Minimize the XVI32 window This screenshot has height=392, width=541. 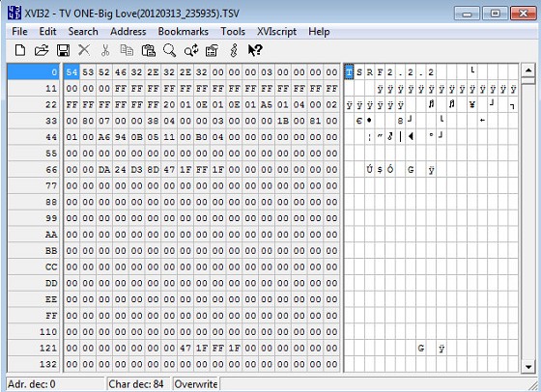[x=467, y=14]
